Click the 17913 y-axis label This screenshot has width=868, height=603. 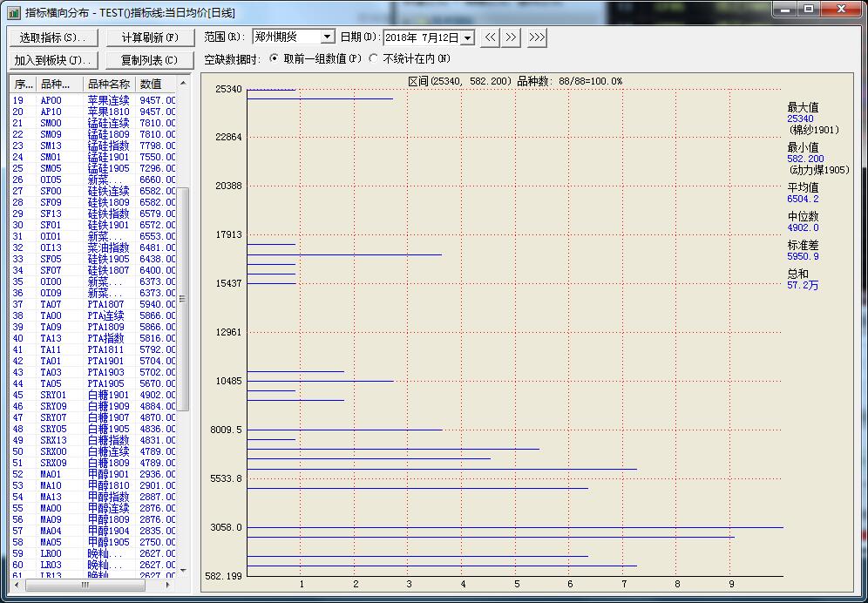[x=228, y=234]
